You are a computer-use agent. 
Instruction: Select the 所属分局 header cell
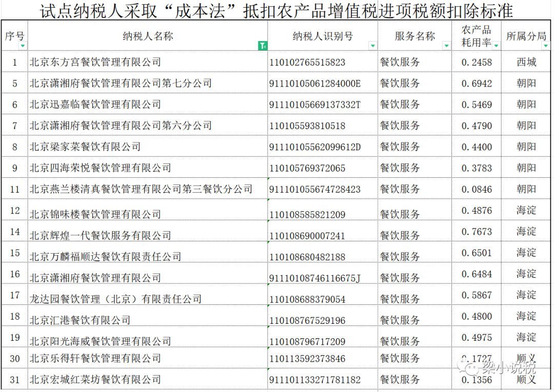pos(526,36)
